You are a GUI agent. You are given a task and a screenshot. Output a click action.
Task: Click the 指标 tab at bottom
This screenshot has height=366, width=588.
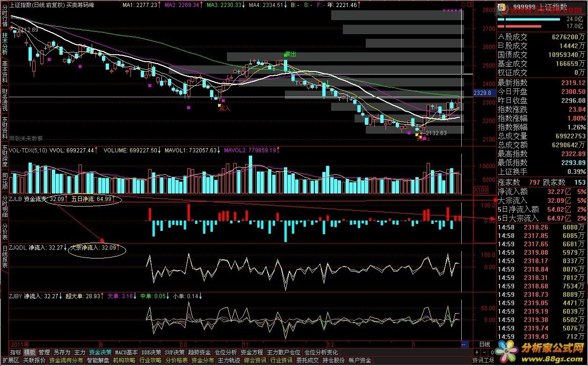tap(15, 352)
